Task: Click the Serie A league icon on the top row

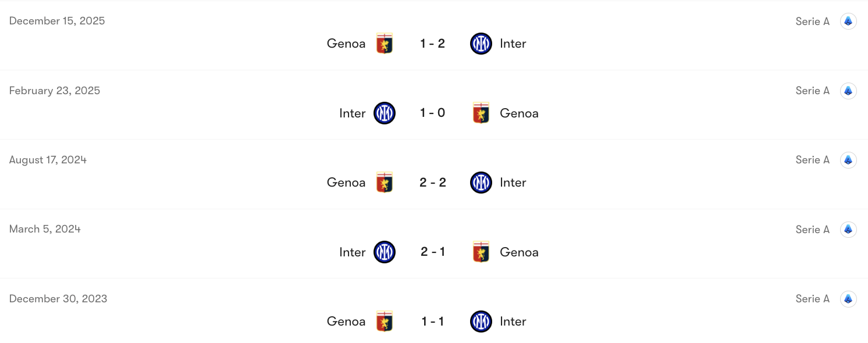Action: (848, 21)
